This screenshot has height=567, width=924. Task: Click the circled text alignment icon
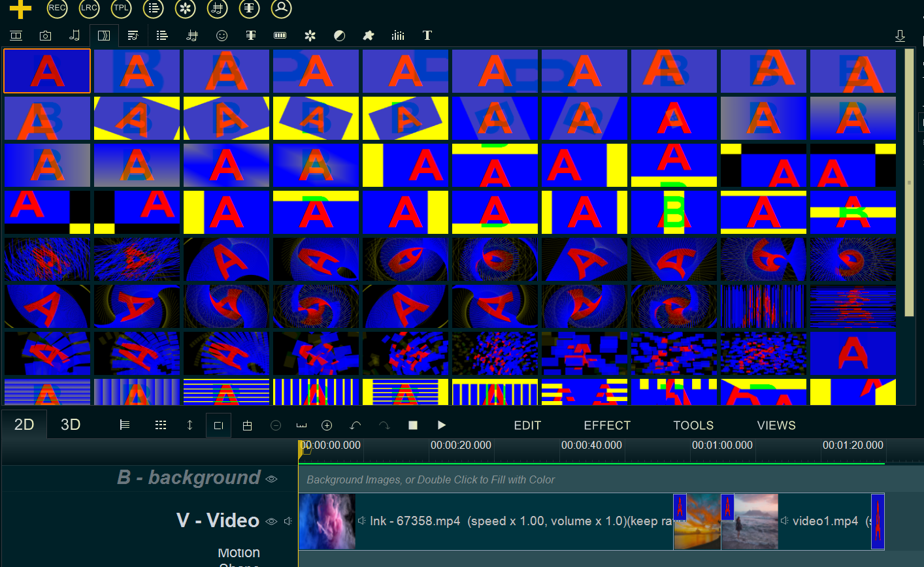pos(249,8)
